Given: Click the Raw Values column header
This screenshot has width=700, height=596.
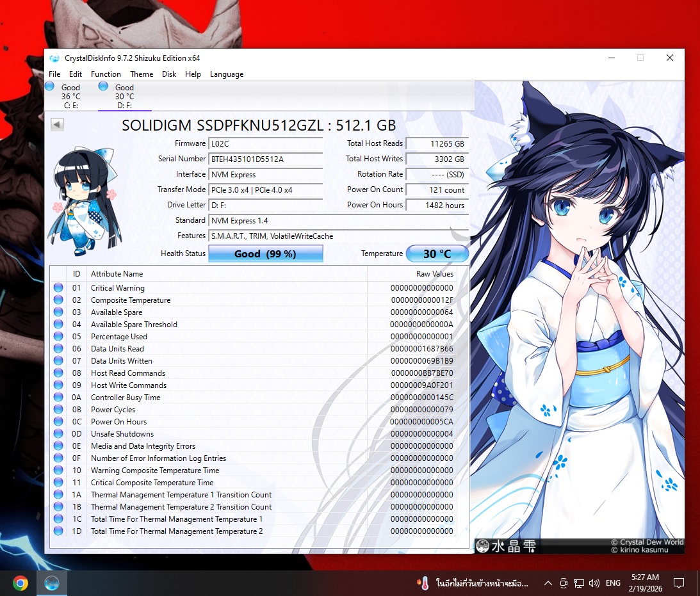Looking at the screenshot, I should [x=434, y=274].
